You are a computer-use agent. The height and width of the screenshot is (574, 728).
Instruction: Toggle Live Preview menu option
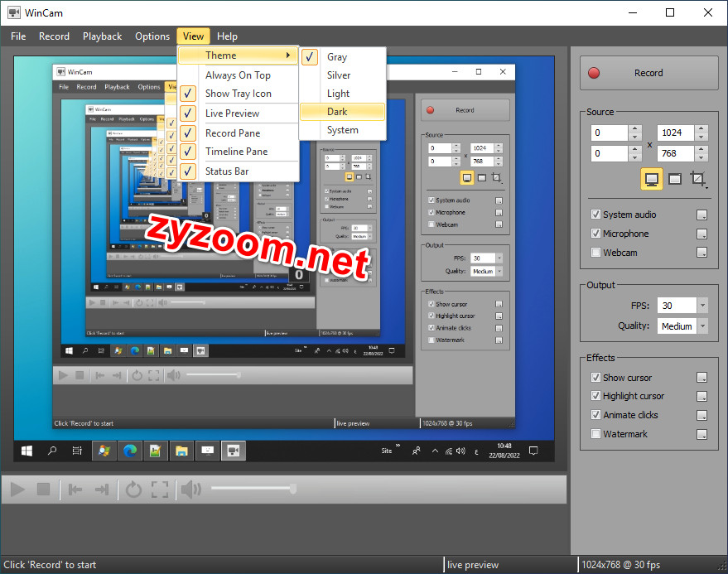coord(238,113)
